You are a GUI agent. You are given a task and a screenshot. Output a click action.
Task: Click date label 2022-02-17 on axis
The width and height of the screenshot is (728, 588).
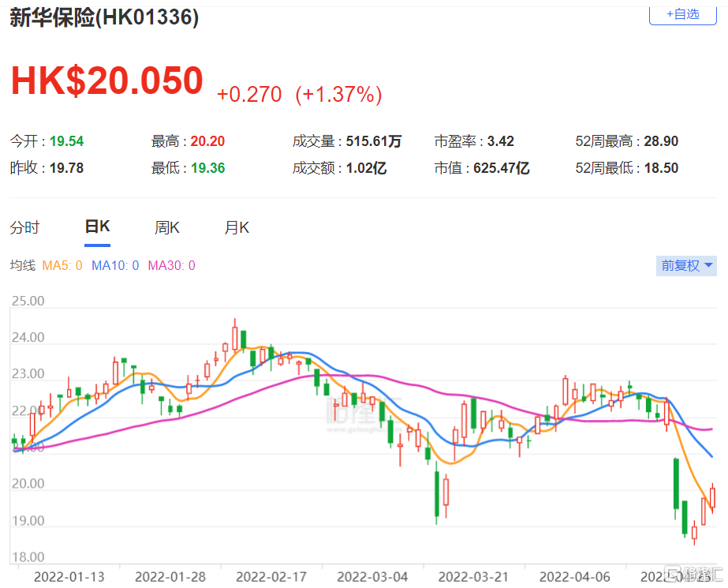pos(271,577)
